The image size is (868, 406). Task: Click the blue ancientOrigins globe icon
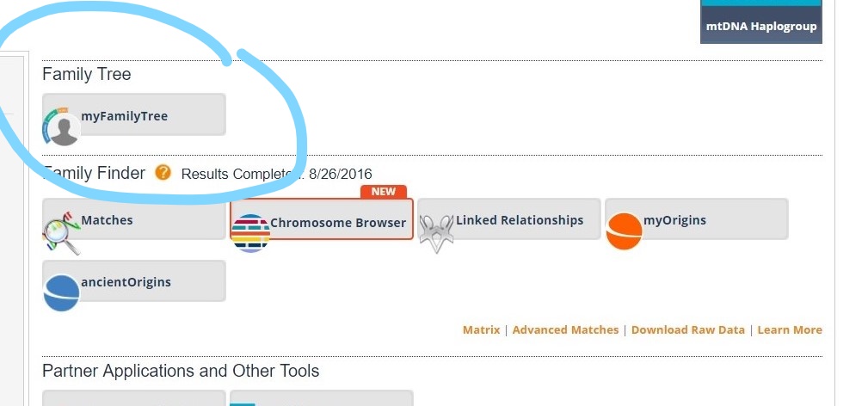click(x=61, y=292)
